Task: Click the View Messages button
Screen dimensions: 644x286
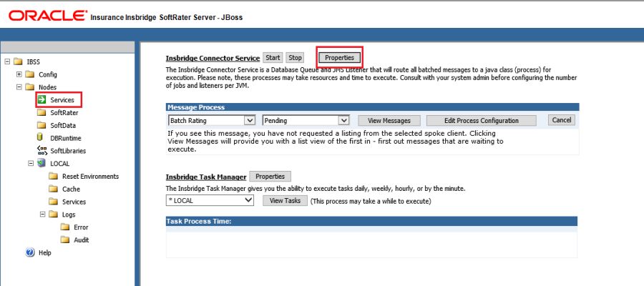Action: coord(389,121)
